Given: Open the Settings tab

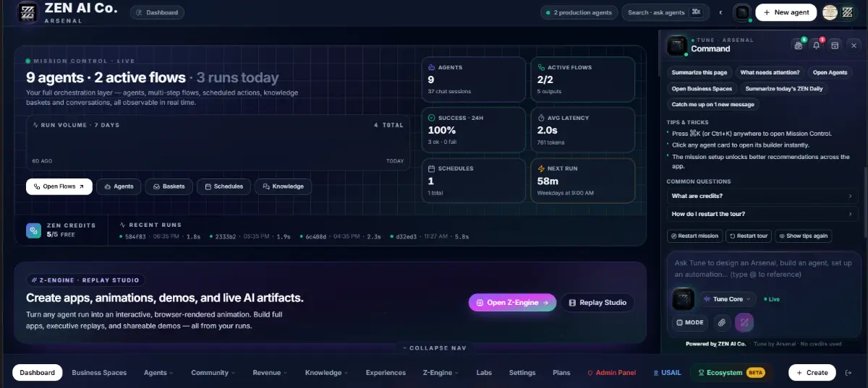Looking at the screenshot, I should tap(522, 373).
